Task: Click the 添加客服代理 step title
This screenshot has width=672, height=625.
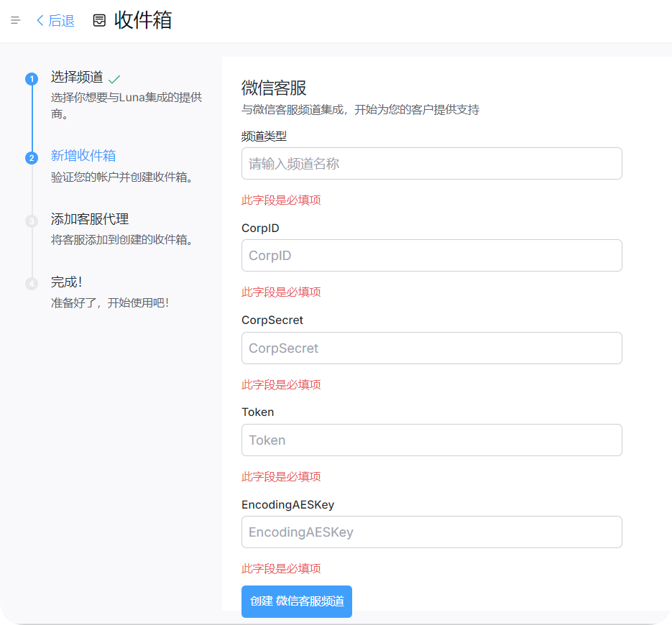Action: [90, 219]
